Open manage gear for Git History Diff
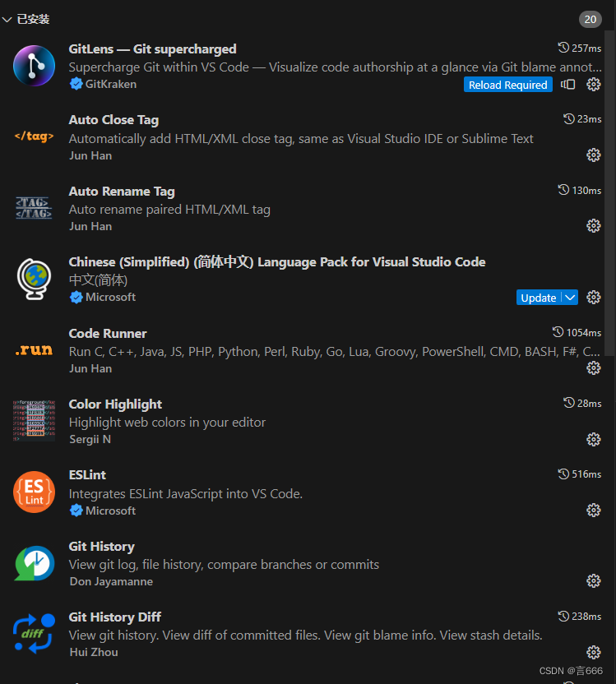The height and width of the screenshot is (684, 616). [x=593, y=652]
